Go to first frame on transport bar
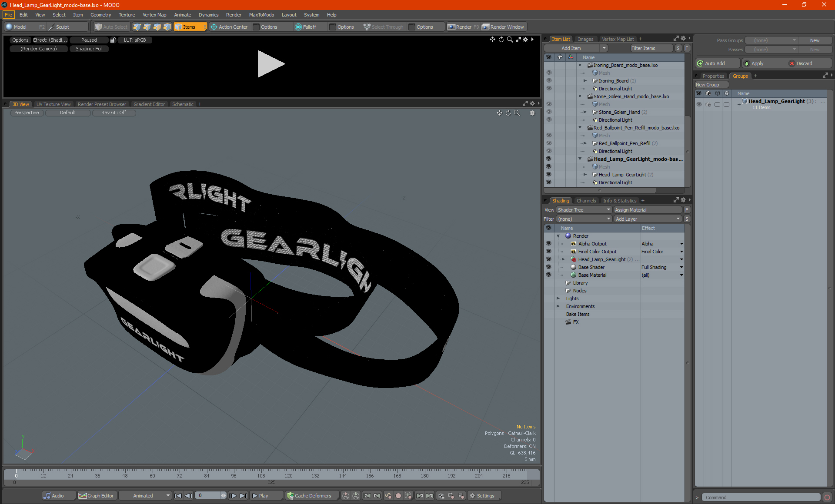Screen dimensions: 835x504 (178, 496)
